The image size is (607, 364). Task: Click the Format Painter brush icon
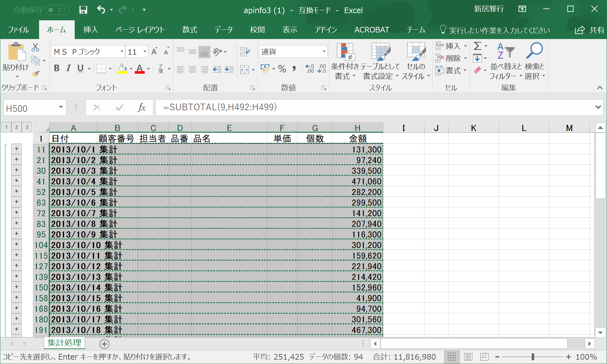click(x=36, y=74)
